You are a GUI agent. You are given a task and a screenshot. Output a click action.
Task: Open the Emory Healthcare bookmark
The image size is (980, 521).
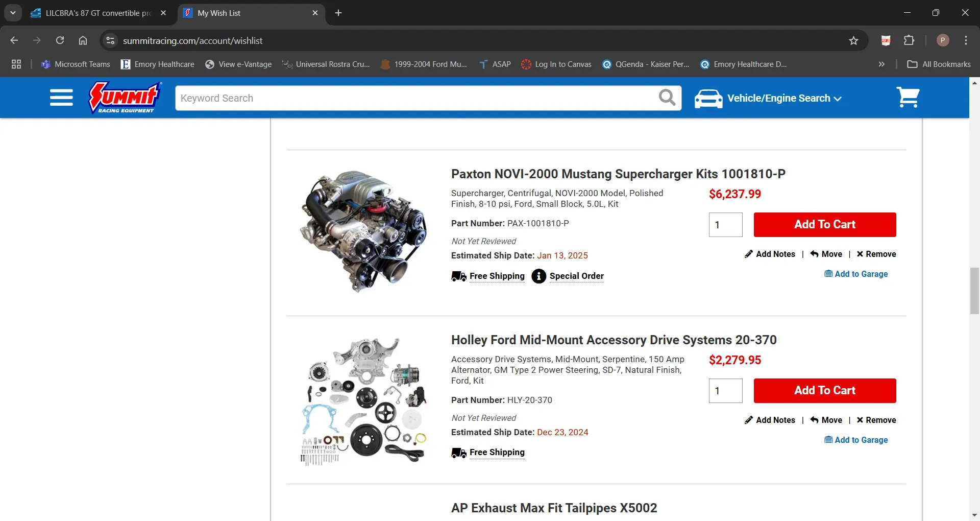pos(158,64)
